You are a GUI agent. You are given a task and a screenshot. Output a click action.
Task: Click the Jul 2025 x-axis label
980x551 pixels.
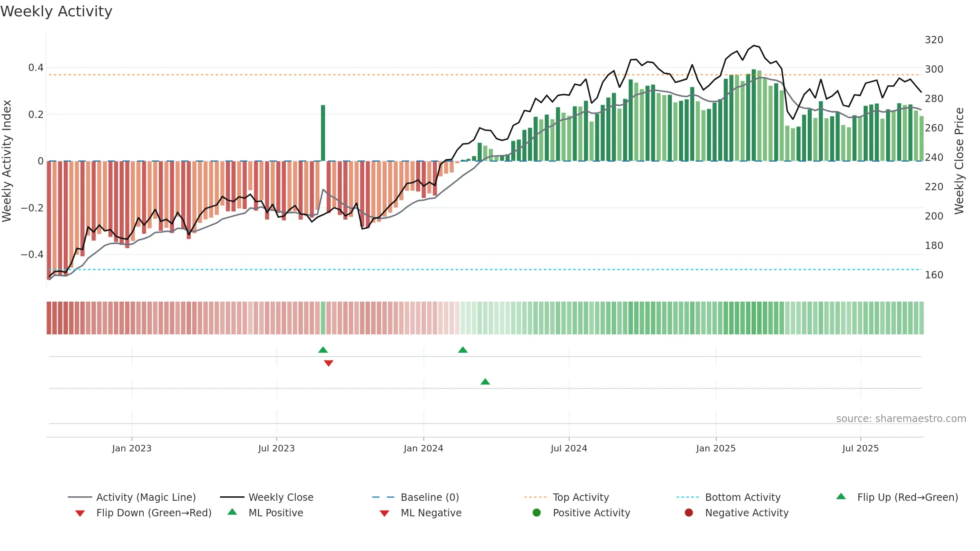click(x=860, y=448)
